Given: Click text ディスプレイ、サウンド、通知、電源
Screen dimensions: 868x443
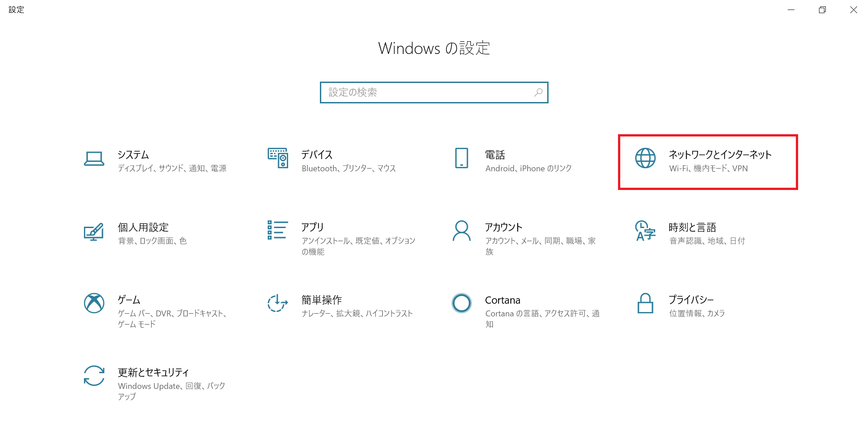Looking at the screenshot, I should click(172, 168).
